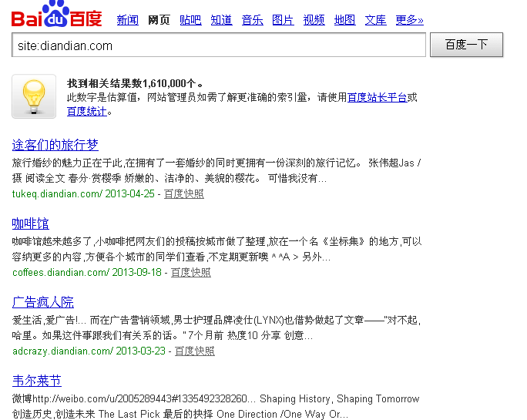Click the tukeq.diandian.com/ green URL text
Image resolution: width=527 pixels, height=420 pixels.
[57, 194]
